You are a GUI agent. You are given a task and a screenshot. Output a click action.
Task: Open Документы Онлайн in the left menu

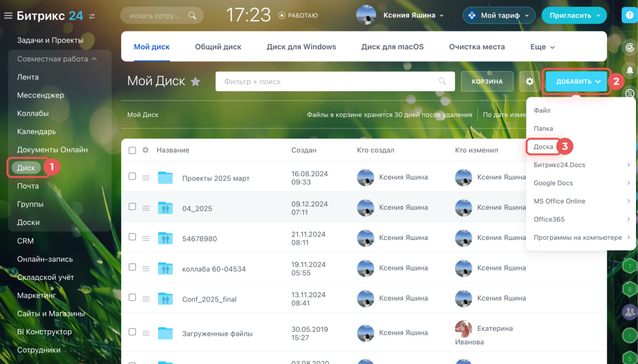(x=52, y=149)
